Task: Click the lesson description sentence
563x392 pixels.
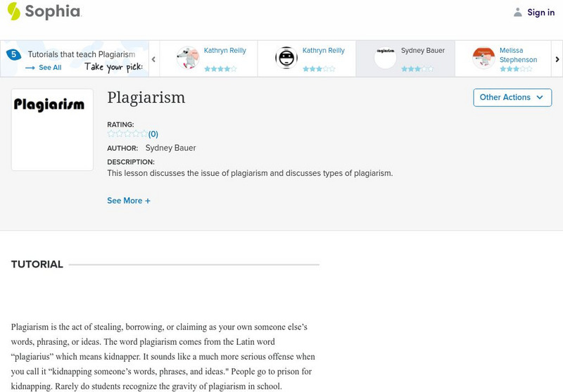Action: click(250, 173)
